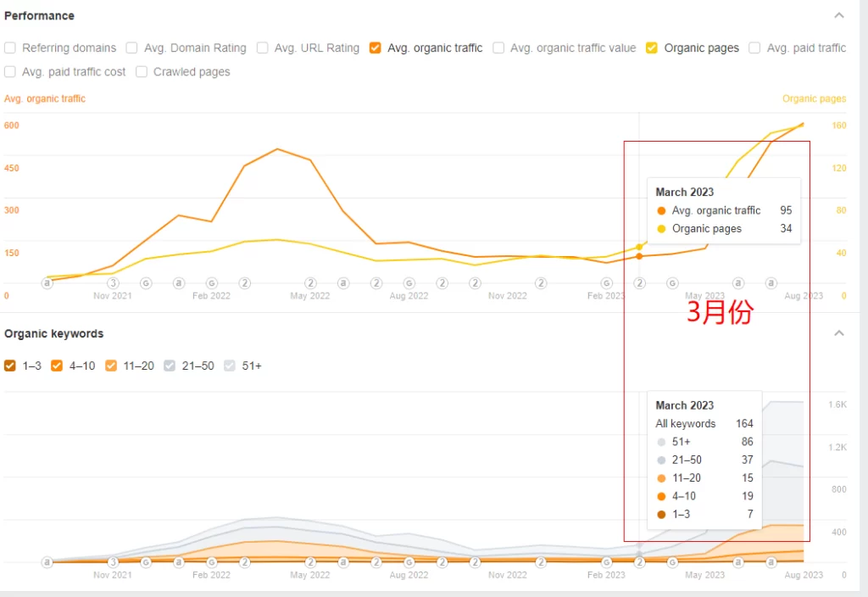Tick the Avg. URL Rating checkbox

tap(263, 48)
